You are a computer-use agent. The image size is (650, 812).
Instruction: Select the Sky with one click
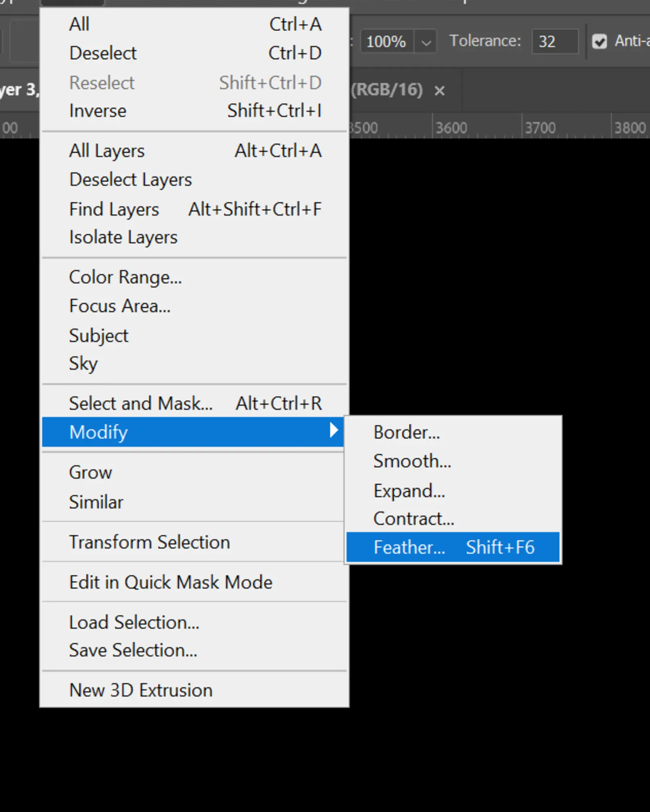point(83,363)
